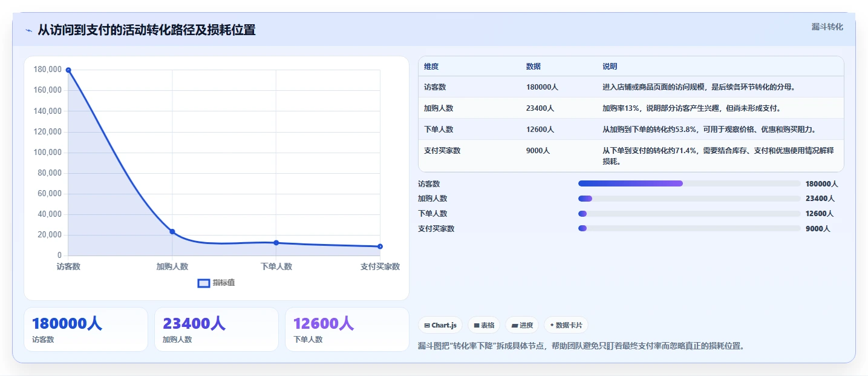Click the description starting 加购率13%
The height and width of the screenshot is (376, 868).
tap(692, 108)
